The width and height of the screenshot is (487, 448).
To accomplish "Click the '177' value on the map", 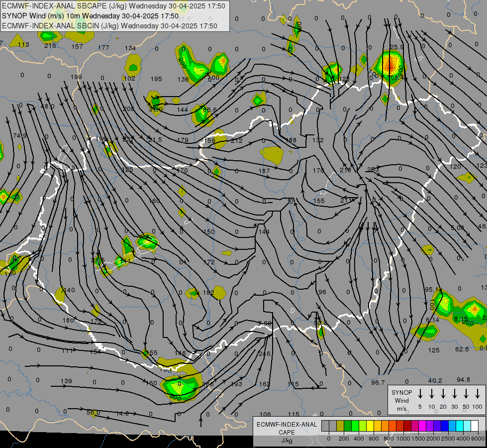I will [x=103, y=48].
